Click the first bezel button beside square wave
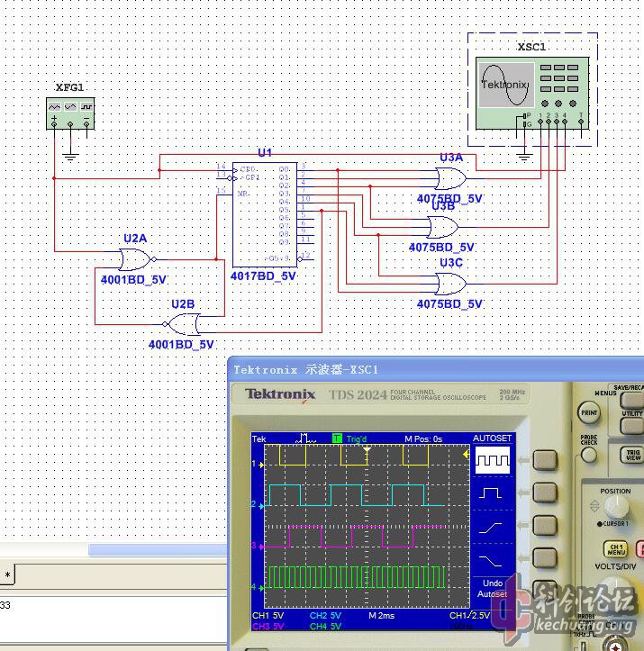The height and width of the screenshot is (651, 644). click(x=545, y=460)
